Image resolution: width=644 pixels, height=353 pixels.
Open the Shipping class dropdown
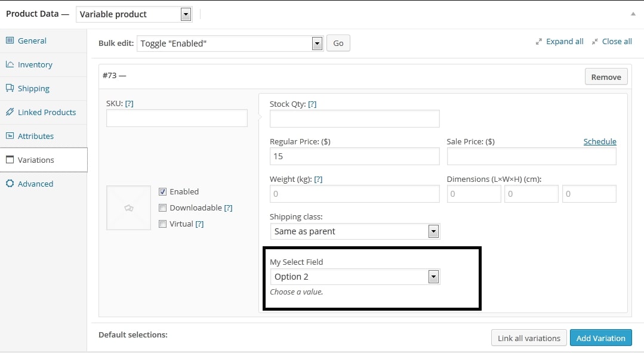click(433, 231)
